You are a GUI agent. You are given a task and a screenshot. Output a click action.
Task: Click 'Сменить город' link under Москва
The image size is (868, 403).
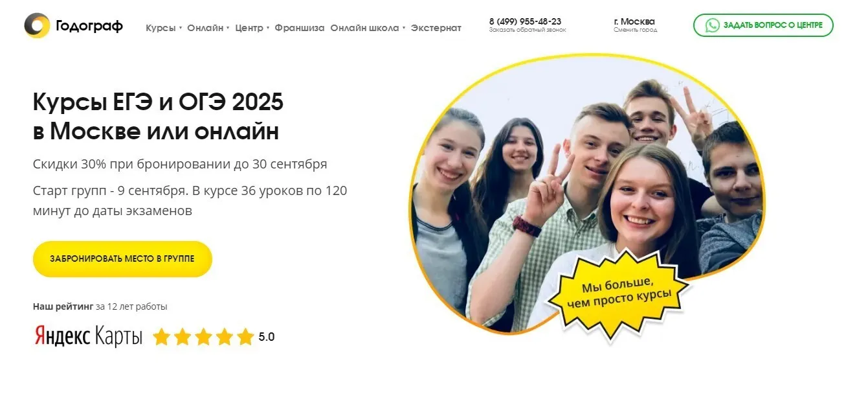[x=635, y=30]
